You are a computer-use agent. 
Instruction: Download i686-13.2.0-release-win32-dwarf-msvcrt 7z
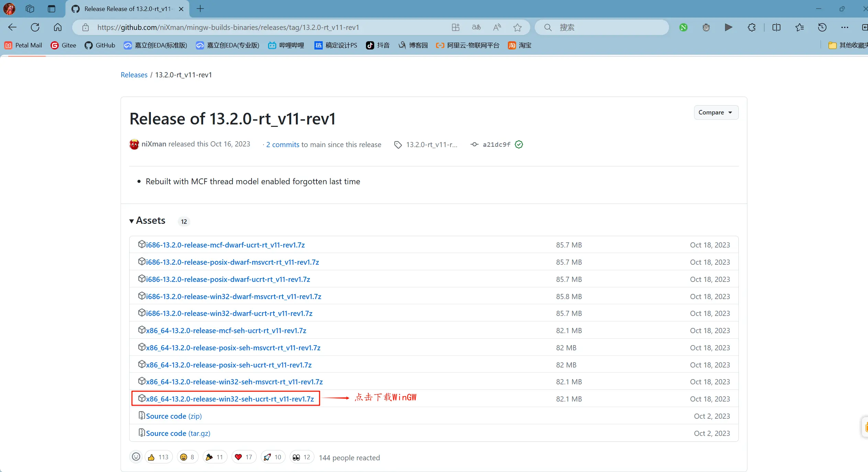point(234,296)
